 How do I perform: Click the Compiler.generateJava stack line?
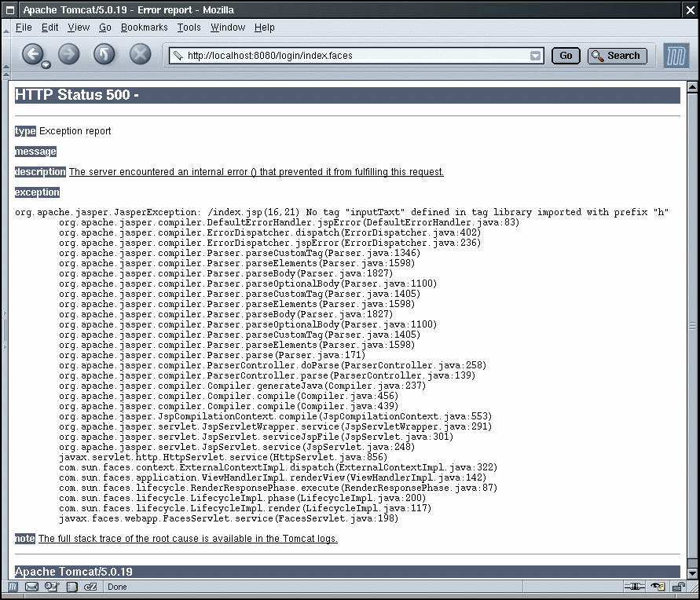coord(243,386)
